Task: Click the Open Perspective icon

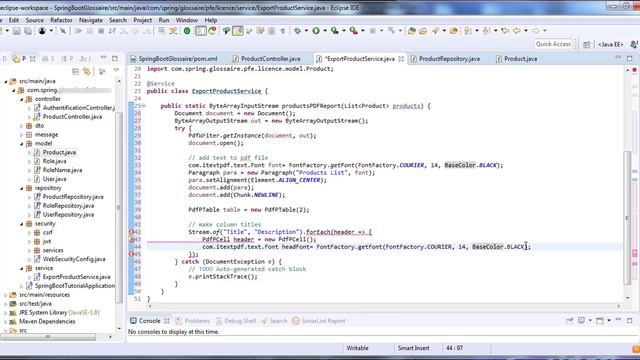Action: 587,44
